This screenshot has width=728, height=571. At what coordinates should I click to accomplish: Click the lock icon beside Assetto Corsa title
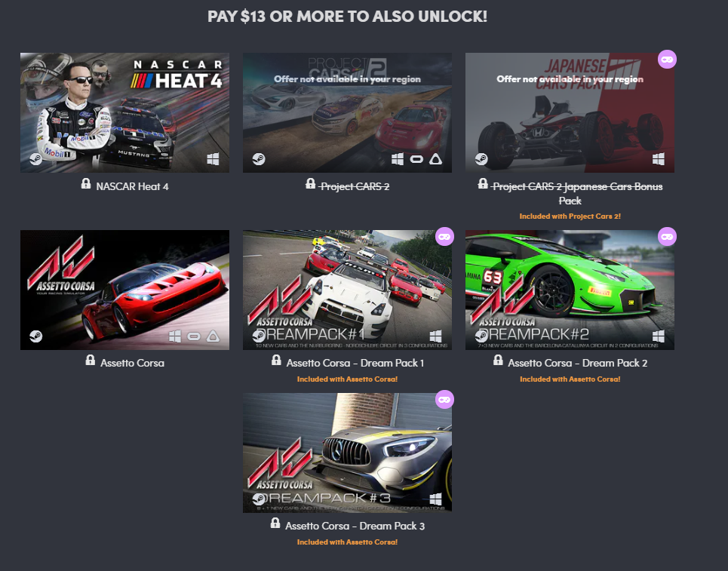[x=91, y=361]
